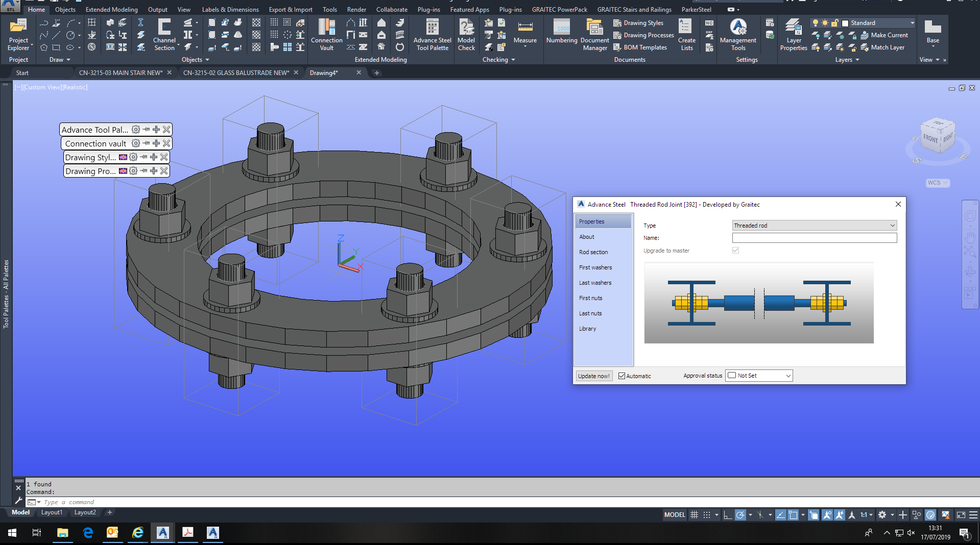This screenshot has width=980, height=545.
Task: Toggle snap mode in status bar
Action: point(707,515)
